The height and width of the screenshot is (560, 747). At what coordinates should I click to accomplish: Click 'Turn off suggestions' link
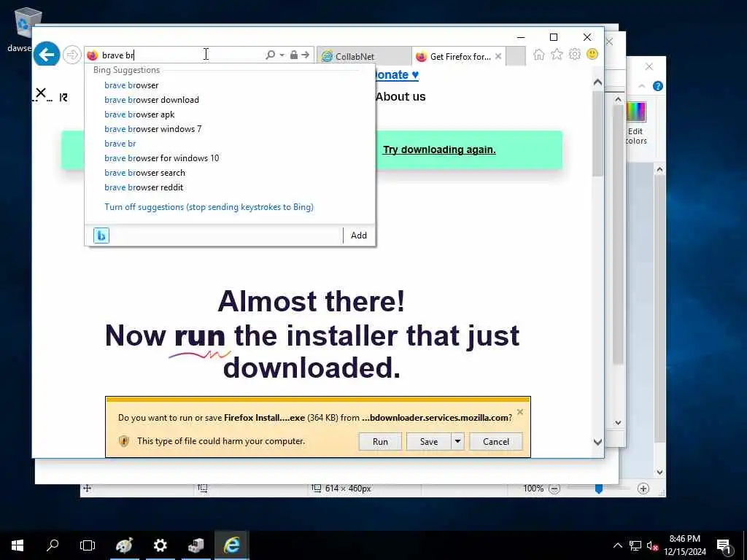tap(209, 207)
